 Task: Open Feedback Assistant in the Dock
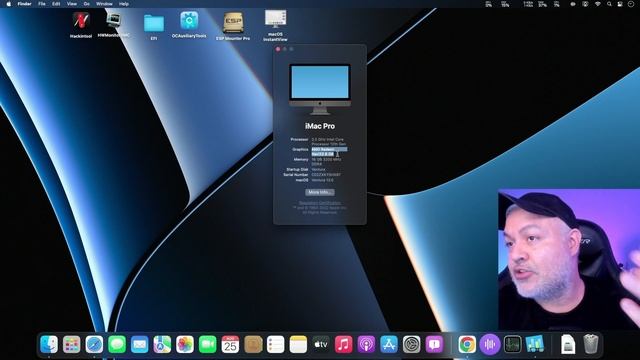point(434,344)
